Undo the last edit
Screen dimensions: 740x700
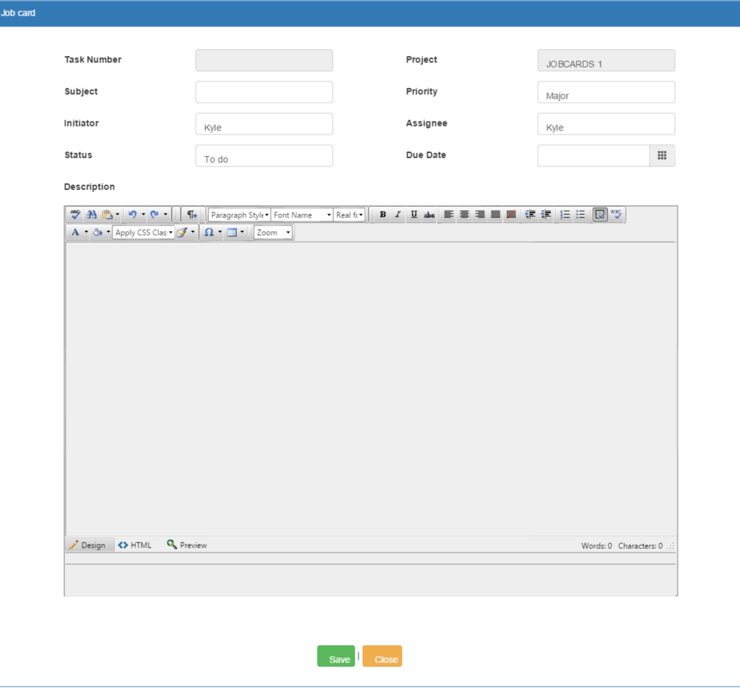click(x=132, y=215)
